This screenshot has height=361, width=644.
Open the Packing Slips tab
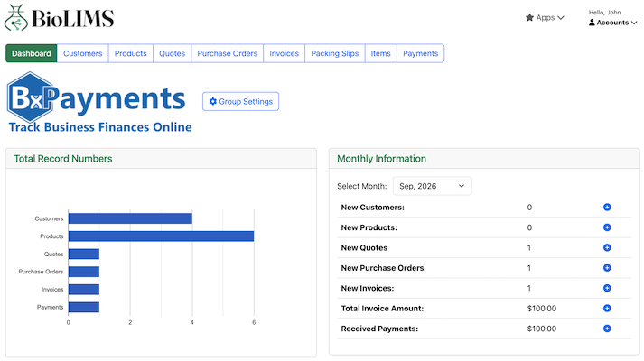335,53
